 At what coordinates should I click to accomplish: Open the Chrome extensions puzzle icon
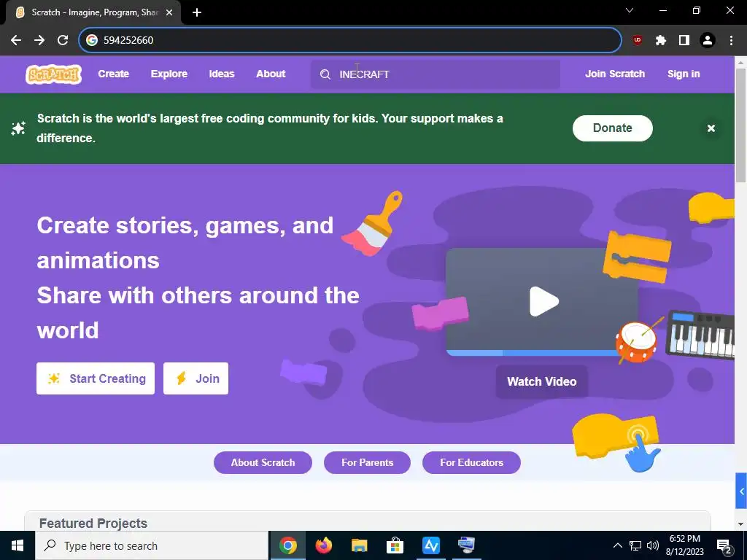click(660, 40)
